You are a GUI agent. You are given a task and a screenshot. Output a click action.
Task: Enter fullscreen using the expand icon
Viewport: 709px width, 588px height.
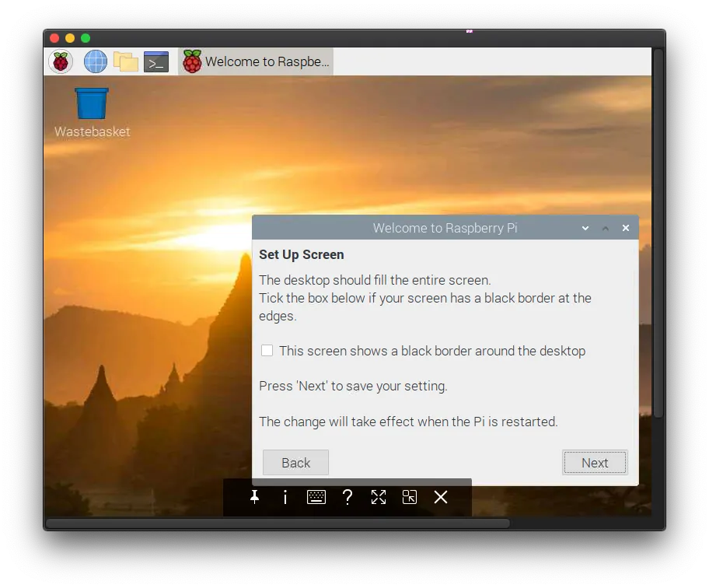(379, 497)
